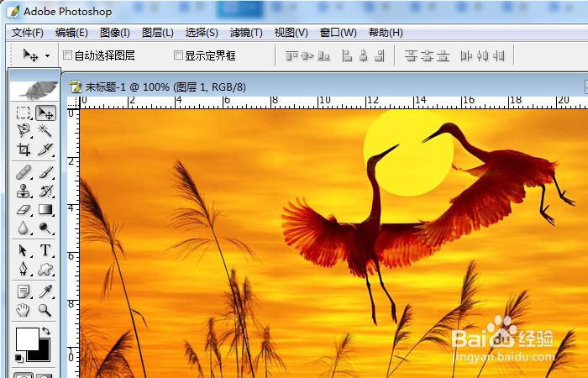
Task: Click the Adobe Photoshop title bar icon
Action: tap(13, 12)
